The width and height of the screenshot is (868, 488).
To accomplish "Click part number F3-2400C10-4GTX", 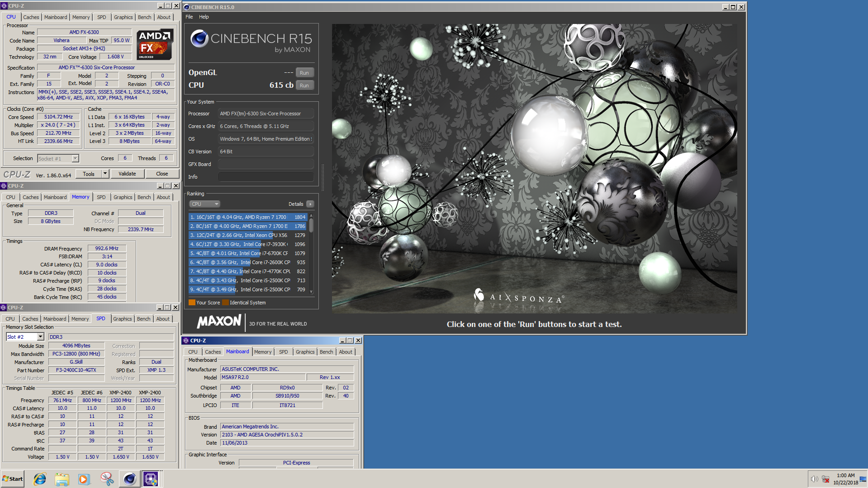I will pyautogui.click(x=76, y=370).
